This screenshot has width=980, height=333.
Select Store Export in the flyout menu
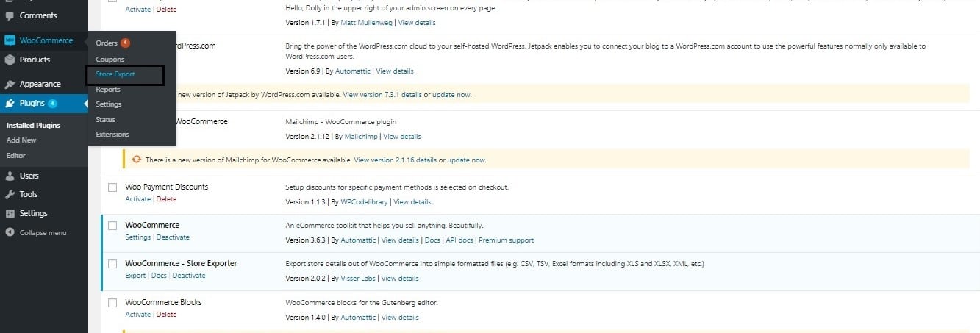coord(115,74)
